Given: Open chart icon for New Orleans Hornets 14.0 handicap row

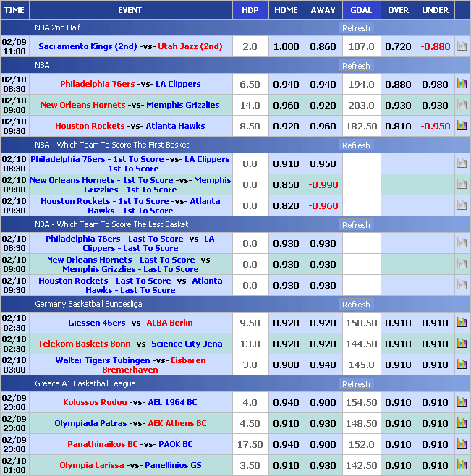Looking at the screenshot, I should coord(462,105).
